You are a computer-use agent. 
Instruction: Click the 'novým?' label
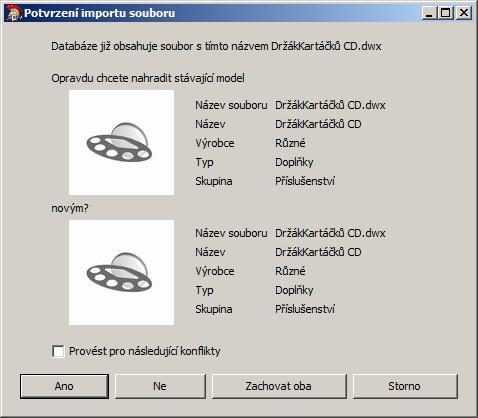[70, 208]
